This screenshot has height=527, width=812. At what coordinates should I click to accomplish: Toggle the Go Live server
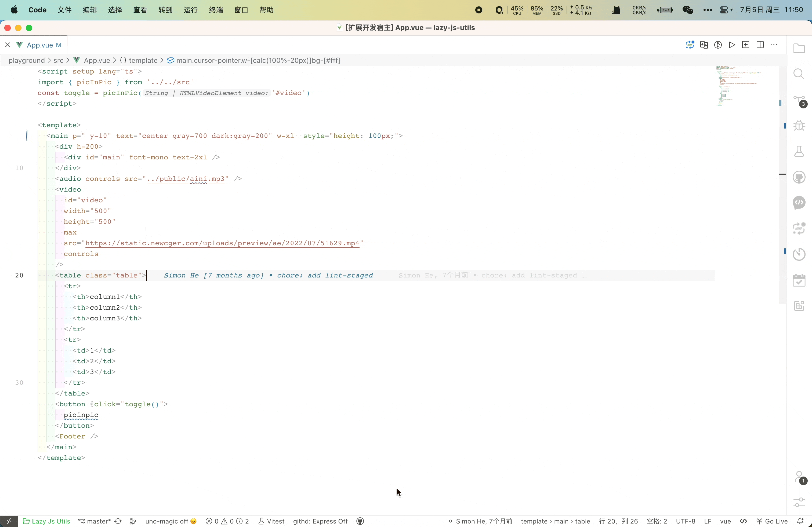pyautogui.click(x=773, y=521)
